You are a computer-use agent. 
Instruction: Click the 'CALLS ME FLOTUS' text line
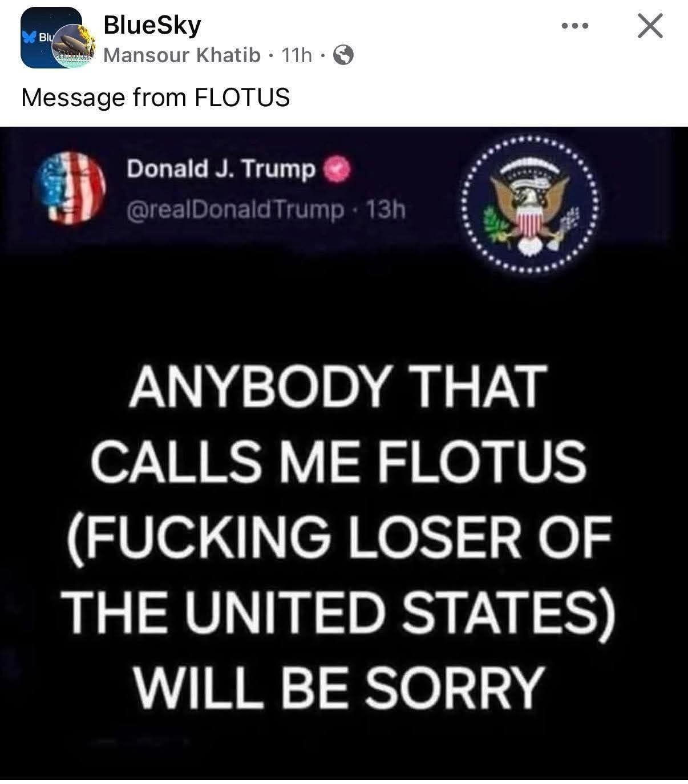[339, 461]
